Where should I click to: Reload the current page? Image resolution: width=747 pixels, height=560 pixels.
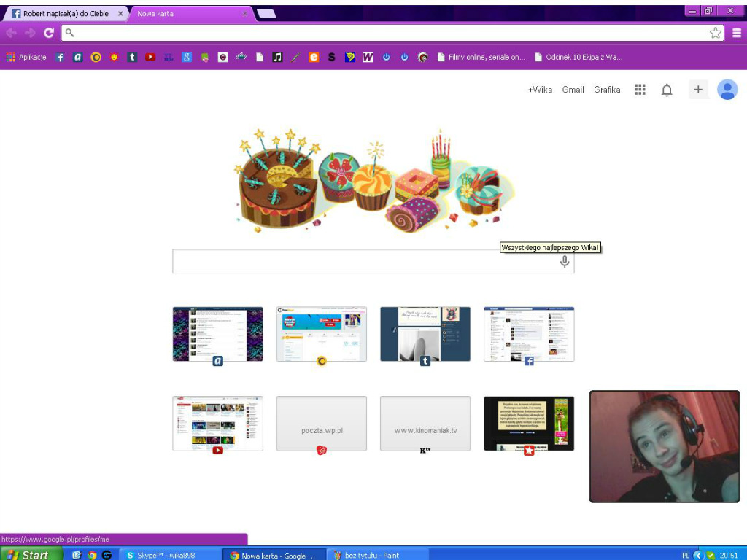[49, 33]
